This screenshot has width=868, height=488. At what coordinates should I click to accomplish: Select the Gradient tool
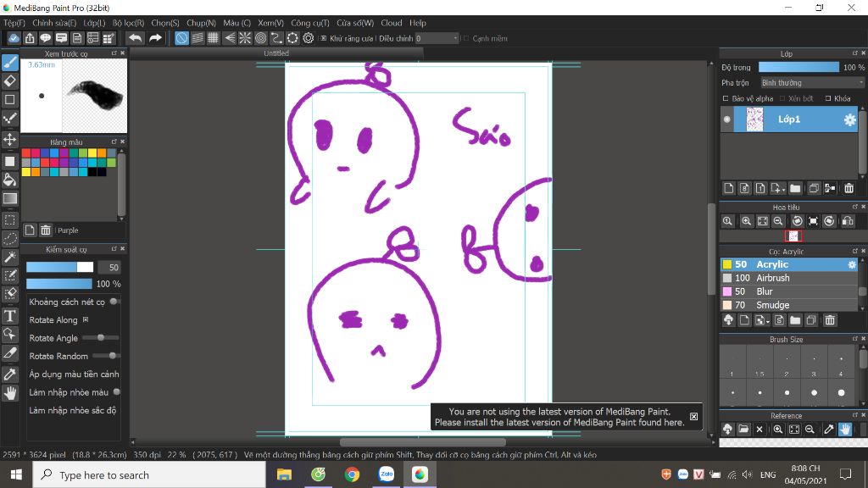click(10, 198)
